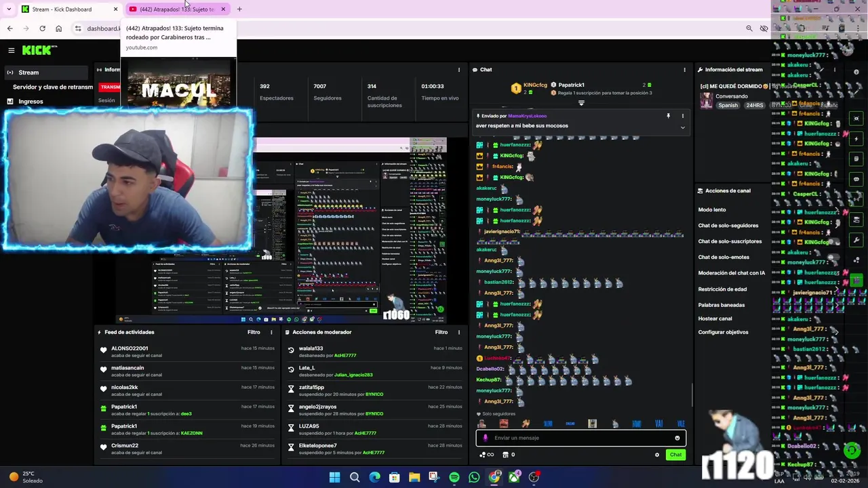Viewport: 868px width, 488px height.
Task: Open the chat store icon
Action: pos(505,455)
